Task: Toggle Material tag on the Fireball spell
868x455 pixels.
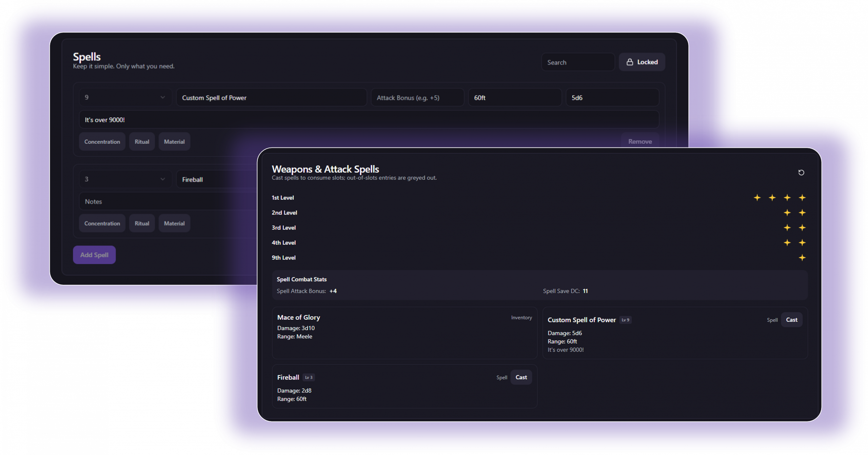Action: 174,223
